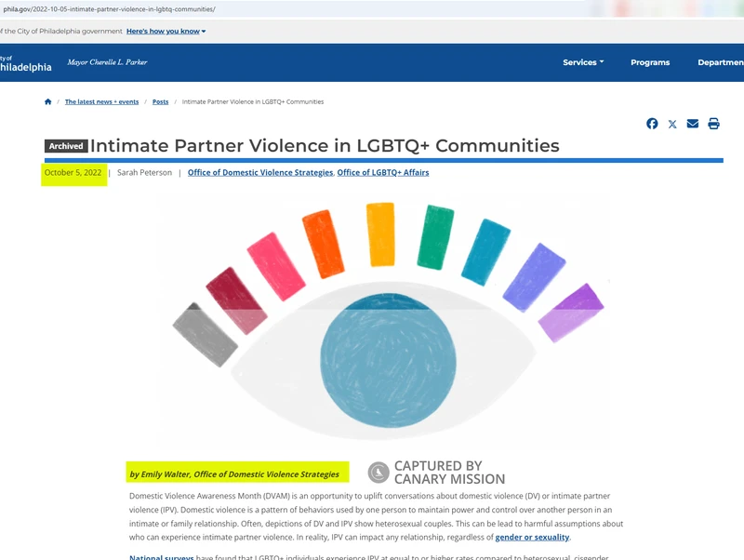Navigate to the Posts breadcrumb link

(160, 101)
